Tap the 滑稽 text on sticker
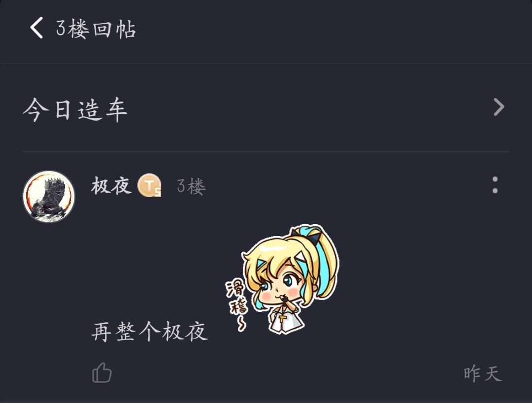This screenshot has width=532, height=403. (x=236, y=297)
